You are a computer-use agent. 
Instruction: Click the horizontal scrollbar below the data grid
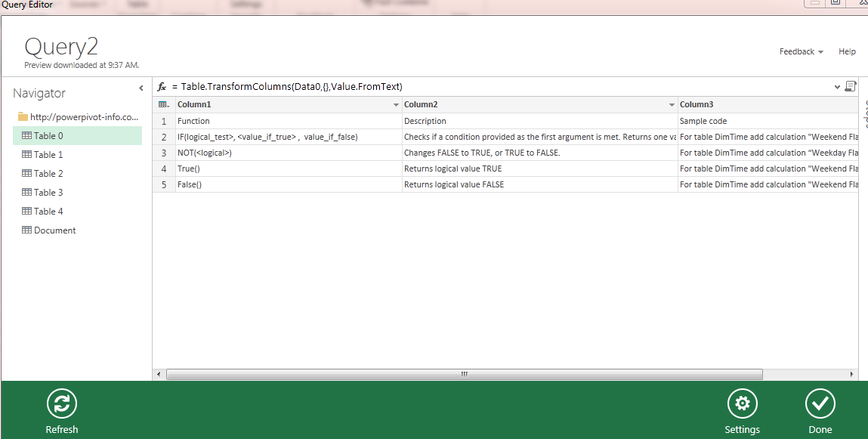[464, 373]
